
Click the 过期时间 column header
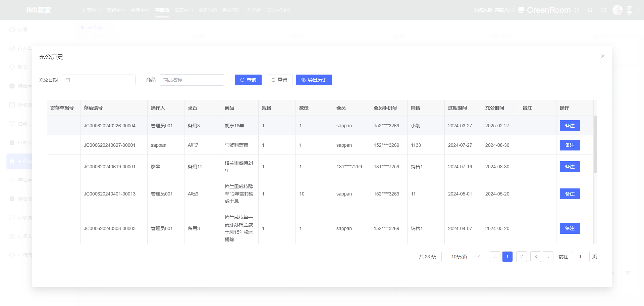pos(463,108)
